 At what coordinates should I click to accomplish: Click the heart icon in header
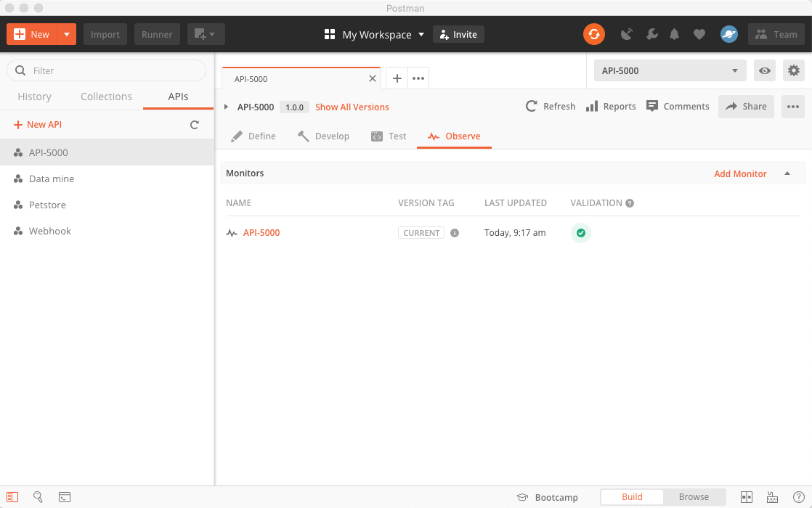[x=699, y=35]
